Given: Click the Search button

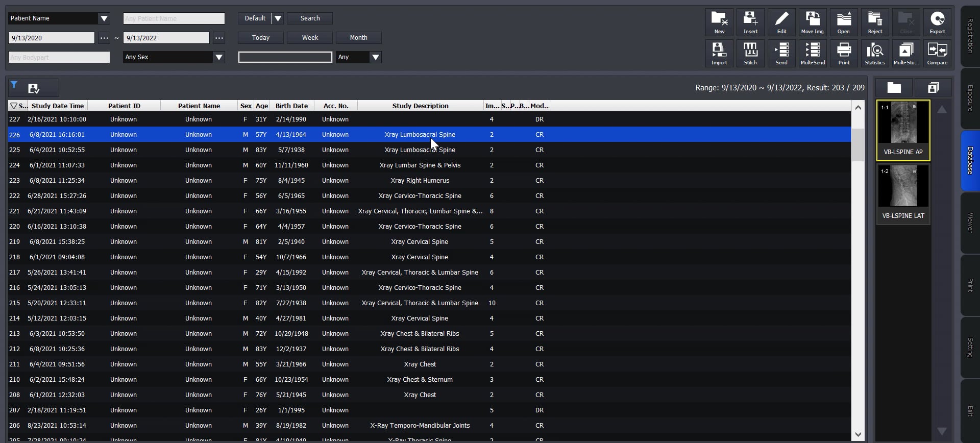Looking at the screenshot, I should point(310,18).
